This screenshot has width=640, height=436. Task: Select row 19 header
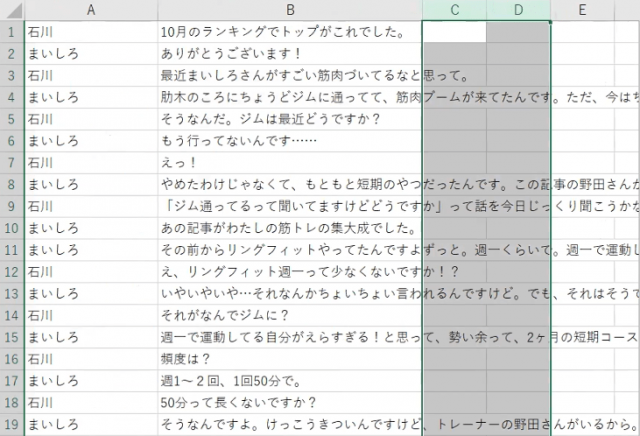click(x=10, y=425)
